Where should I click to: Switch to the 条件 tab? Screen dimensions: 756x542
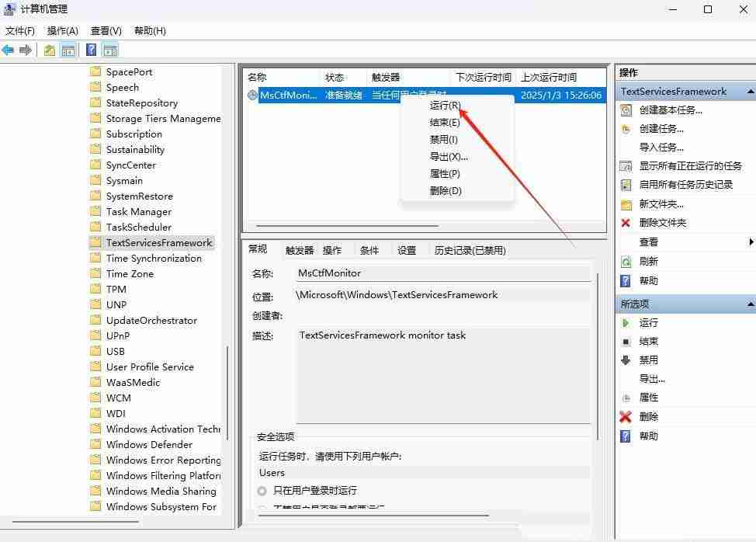369,249
